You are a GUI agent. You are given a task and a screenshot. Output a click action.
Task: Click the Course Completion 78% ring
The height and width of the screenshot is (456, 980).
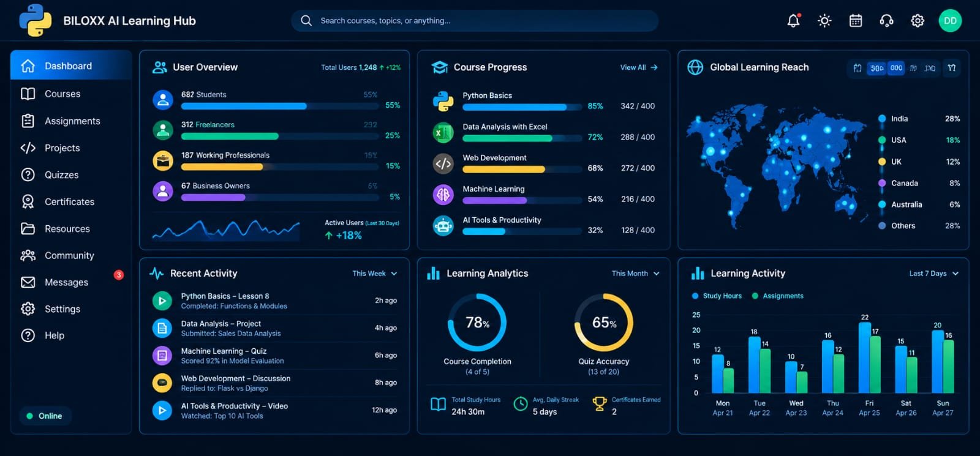coord(477,322)
